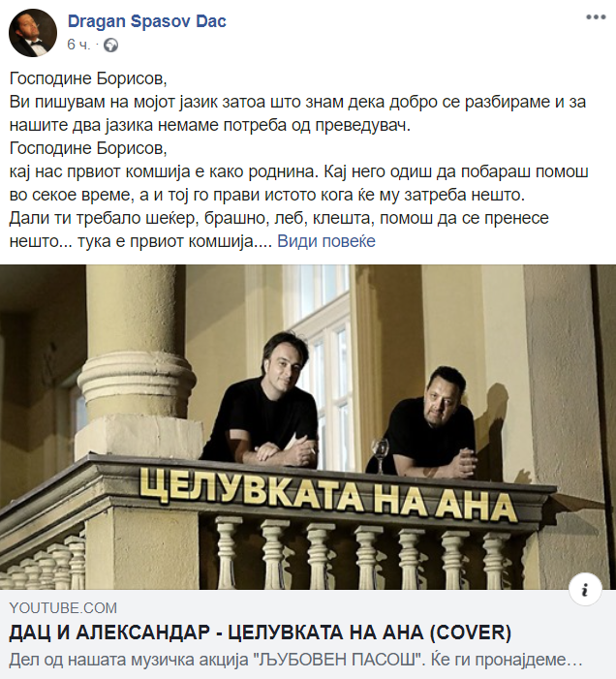Open the 'ЦЕЛУВКАТА НА АНА' video thumbnail
Screen dimensions: 616x679
(x=308, y=427)
